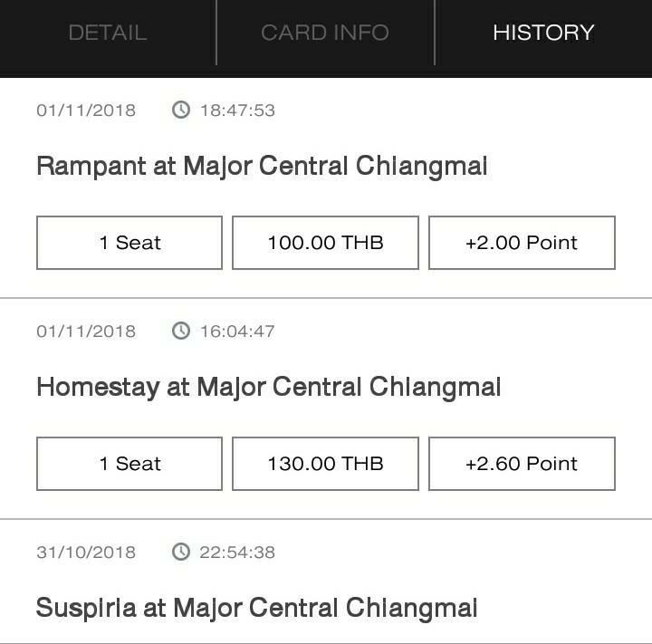Click clock icon beside 22:54:38

pos(181,552)
